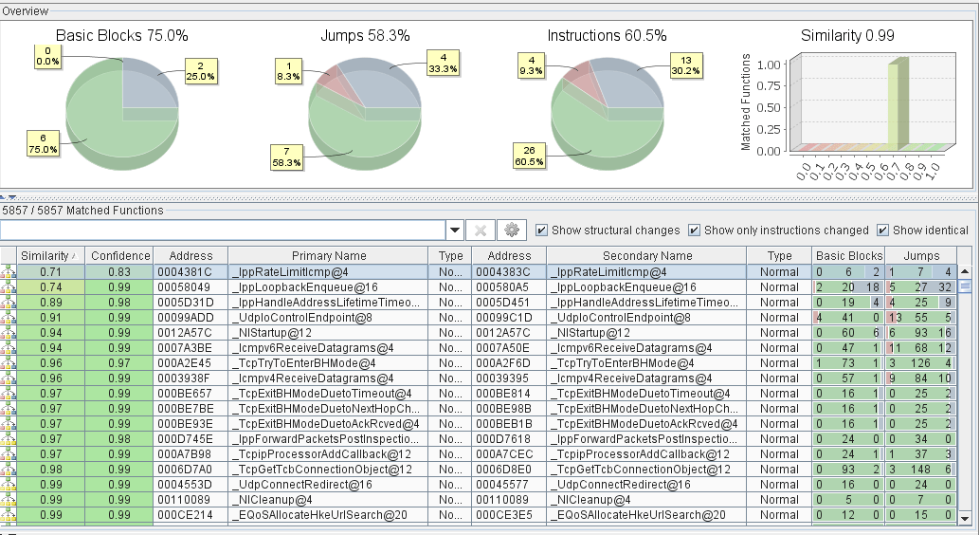Click flowgraph icon for _UdpIoControlEndpoint@8 row
The width and height of the screenshot is (980, 535).
9,318
